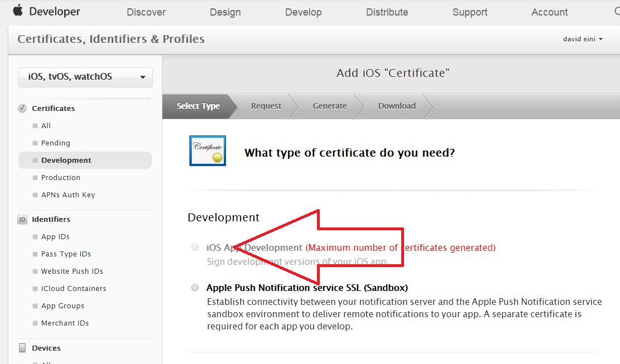Click the Devices section heading
The image size is (620, 364).
coord(46,348)
